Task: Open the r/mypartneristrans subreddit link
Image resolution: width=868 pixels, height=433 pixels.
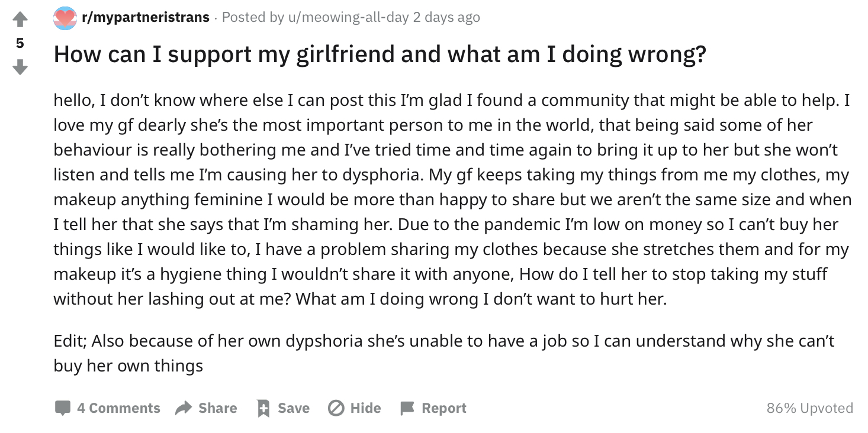Action: [x=146, y=17]
